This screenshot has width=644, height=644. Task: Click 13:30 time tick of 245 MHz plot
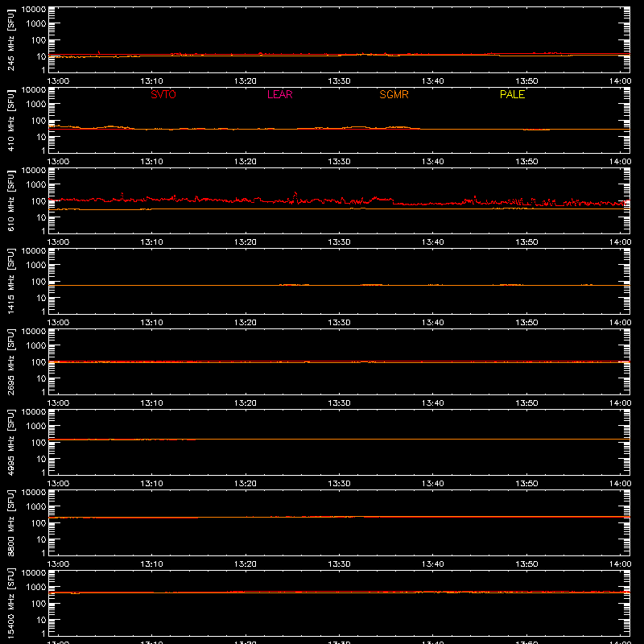pos(339,81)
